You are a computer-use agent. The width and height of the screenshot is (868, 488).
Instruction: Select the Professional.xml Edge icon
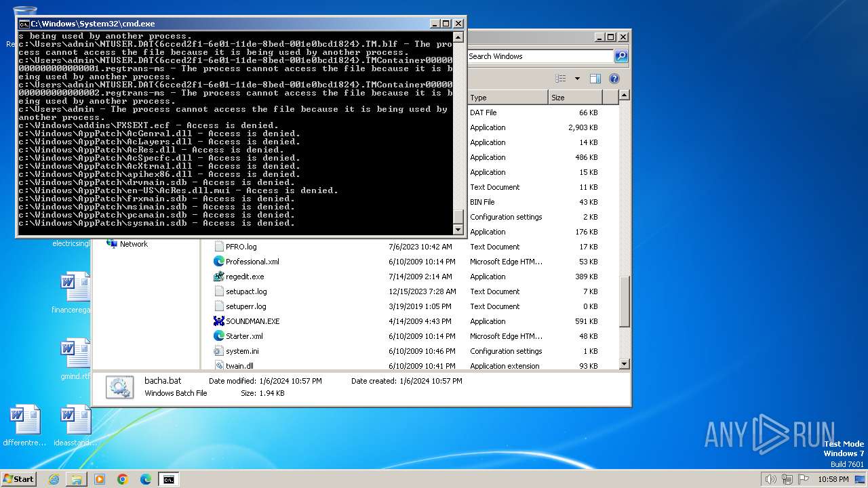pos(219,262)
